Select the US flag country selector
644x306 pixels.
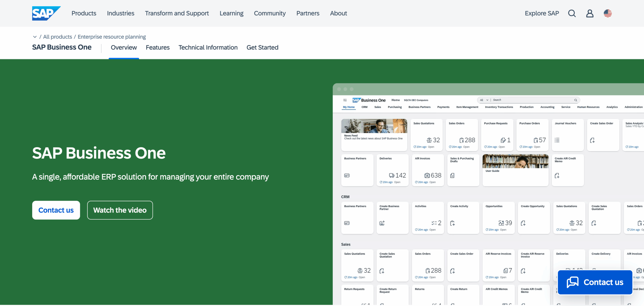coord(608,13)
